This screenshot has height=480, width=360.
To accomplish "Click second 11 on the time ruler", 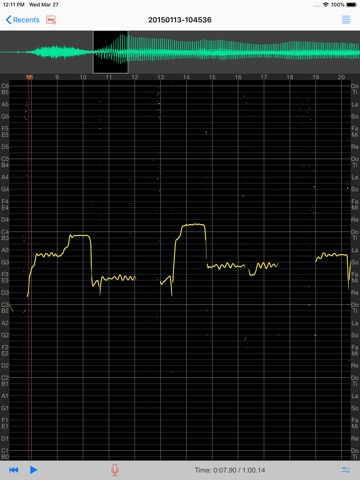I will [x=109, y=77].
